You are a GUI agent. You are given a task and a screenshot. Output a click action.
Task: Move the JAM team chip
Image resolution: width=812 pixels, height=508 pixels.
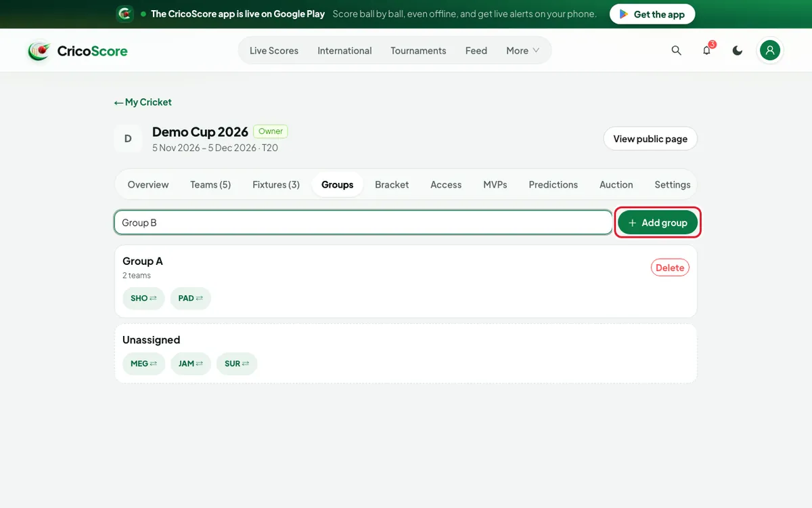click(191, 364)
